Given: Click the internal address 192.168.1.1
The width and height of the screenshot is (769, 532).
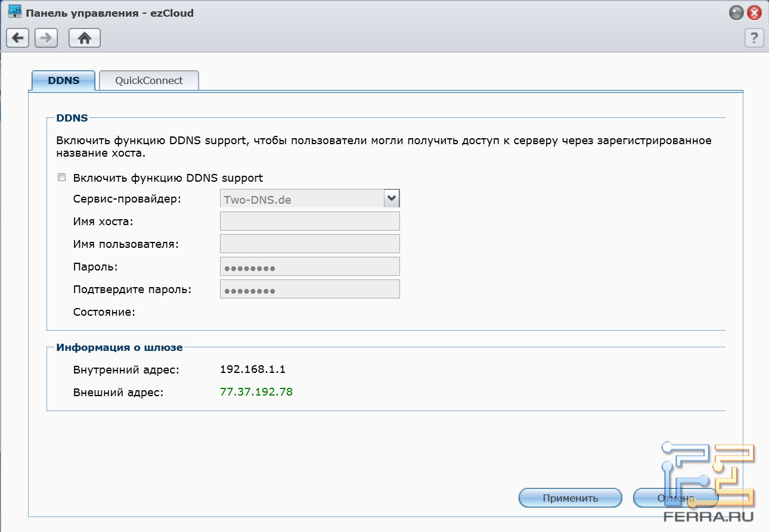Looking at the screenshot, I should (253, 369).
